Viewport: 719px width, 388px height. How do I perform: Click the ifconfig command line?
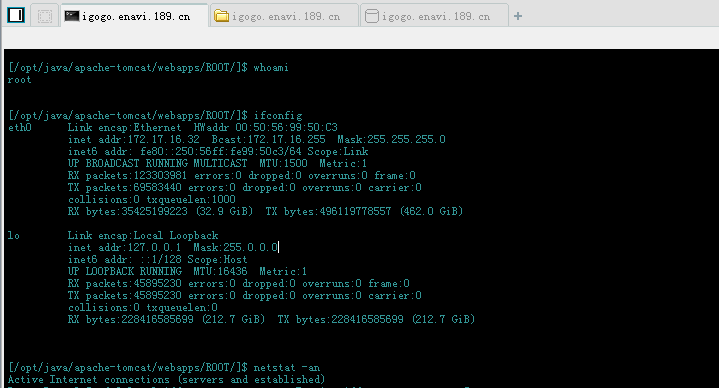pyautogui.click(x=155, y=116)
